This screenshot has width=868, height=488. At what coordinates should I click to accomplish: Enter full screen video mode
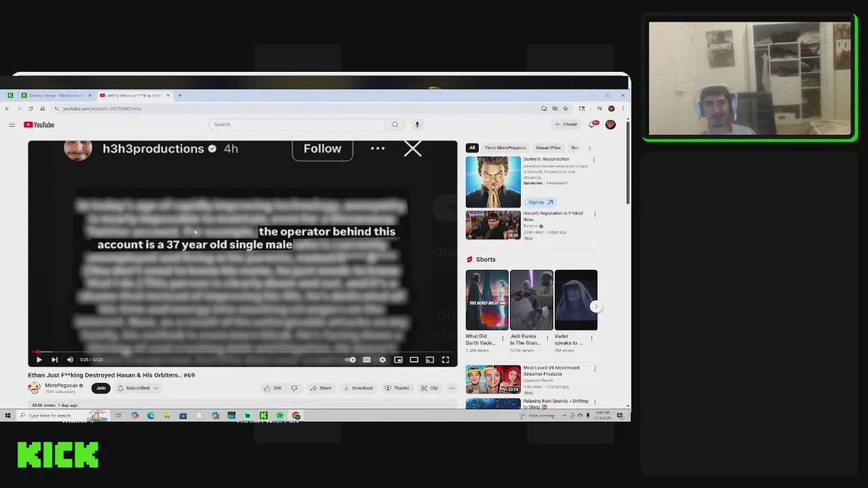click(x=446, y=360)
